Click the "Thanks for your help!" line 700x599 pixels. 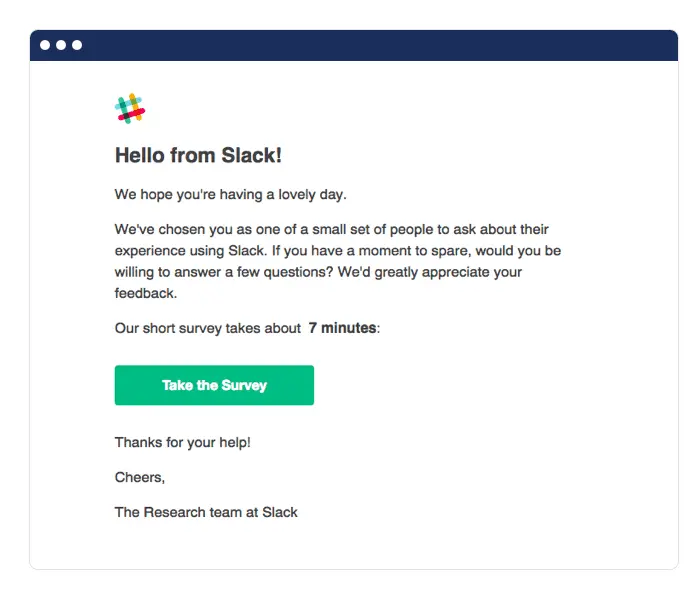pos(182,442)
